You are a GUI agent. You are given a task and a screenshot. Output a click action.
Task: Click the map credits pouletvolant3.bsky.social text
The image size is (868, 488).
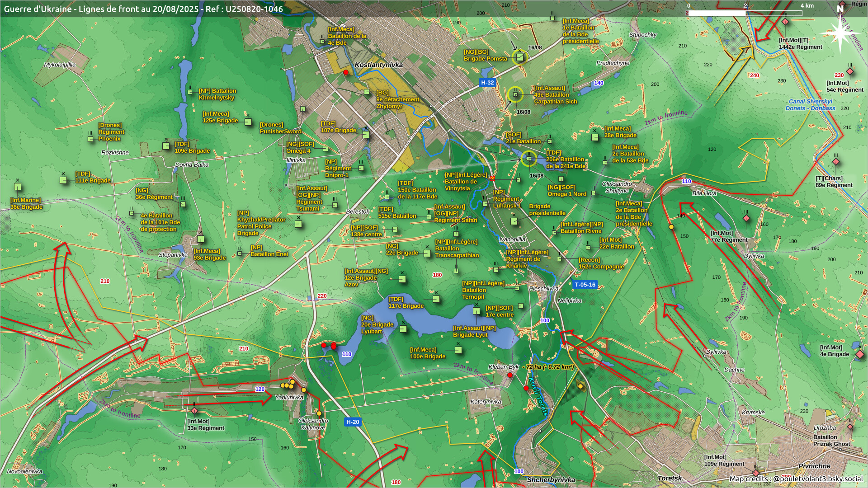tap(796, 479)
